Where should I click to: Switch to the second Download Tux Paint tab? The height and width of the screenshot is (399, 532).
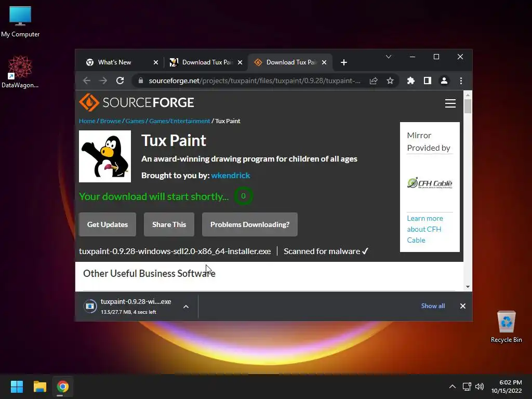point(206,62)
